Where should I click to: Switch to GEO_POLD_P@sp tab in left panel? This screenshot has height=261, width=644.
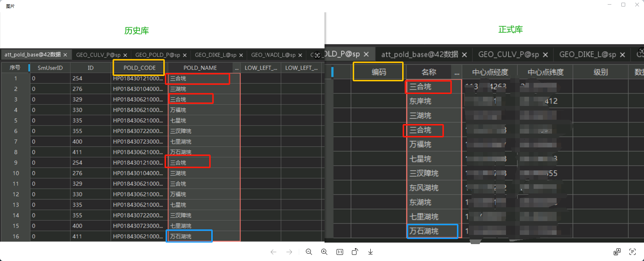(x=157, y=55)
